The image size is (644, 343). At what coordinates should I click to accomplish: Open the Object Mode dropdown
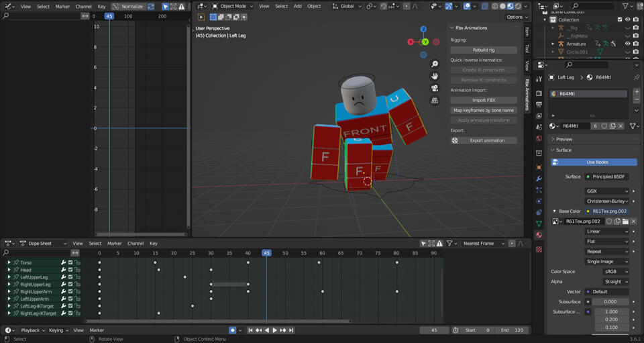tap(234, 6)
